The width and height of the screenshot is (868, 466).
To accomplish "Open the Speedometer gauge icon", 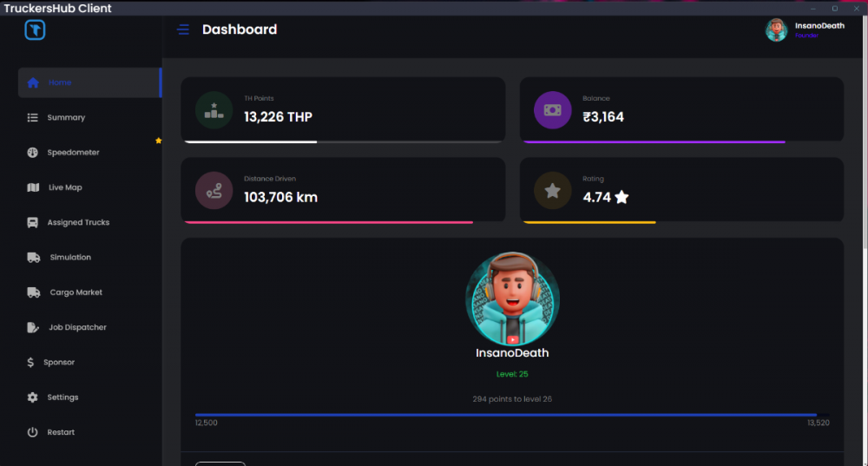I will click(x=33, y=152).
